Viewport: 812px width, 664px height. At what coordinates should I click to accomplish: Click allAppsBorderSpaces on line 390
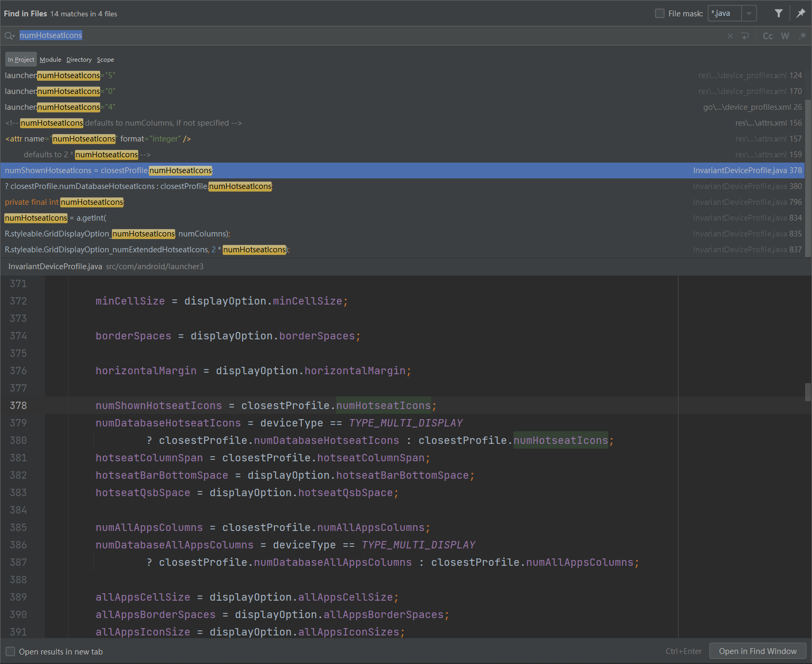pyautogui.click(x=155, y=614)
